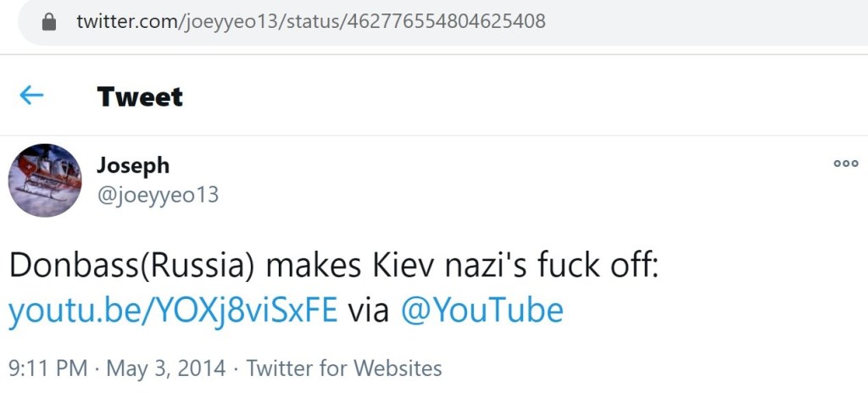Click the status ID number in the URL
Viewport: 868px width, 393px height.
point(445,21)
